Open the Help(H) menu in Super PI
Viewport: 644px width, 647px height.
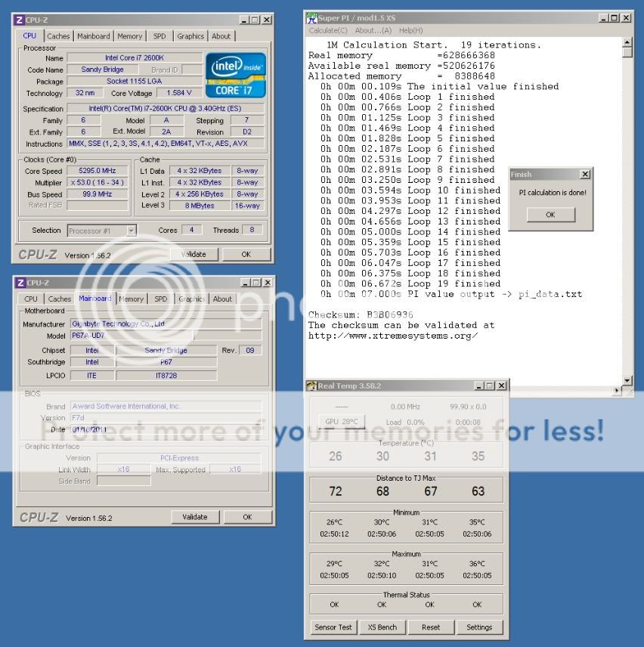(x=410, y=30)
